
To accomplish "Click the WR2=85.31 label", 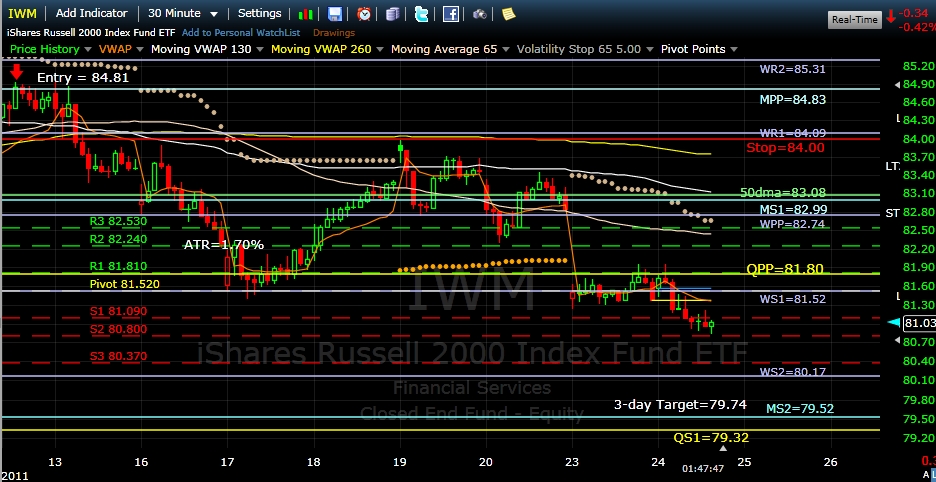I will coord(792,69).
